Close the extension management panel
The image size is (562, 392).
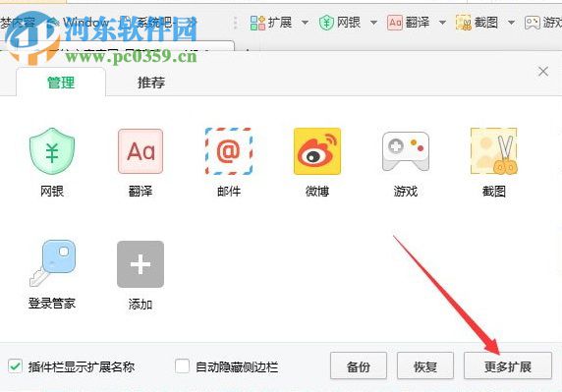click(x=543, y=72)
